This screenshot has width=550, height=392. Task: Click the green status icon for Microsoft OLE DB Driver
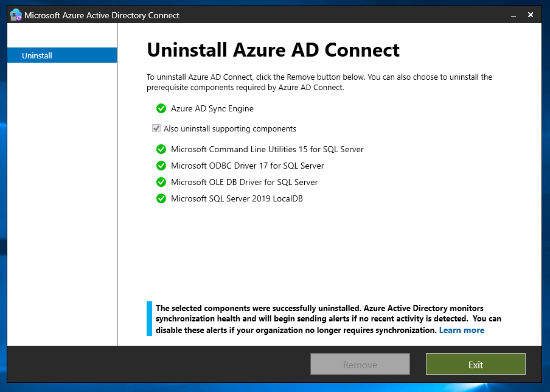pos(161,182)
